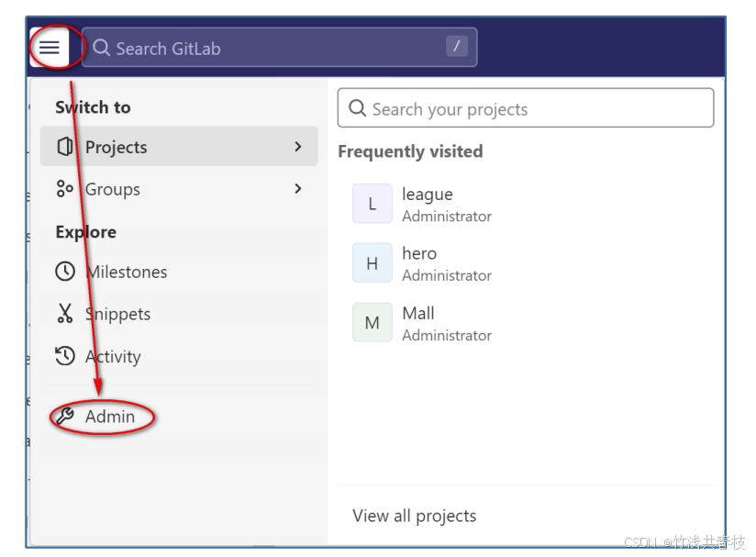Viewport: 756px width, 557px height.
Task: Click Administrator text under Mall
Action: [x=447, y=335]
